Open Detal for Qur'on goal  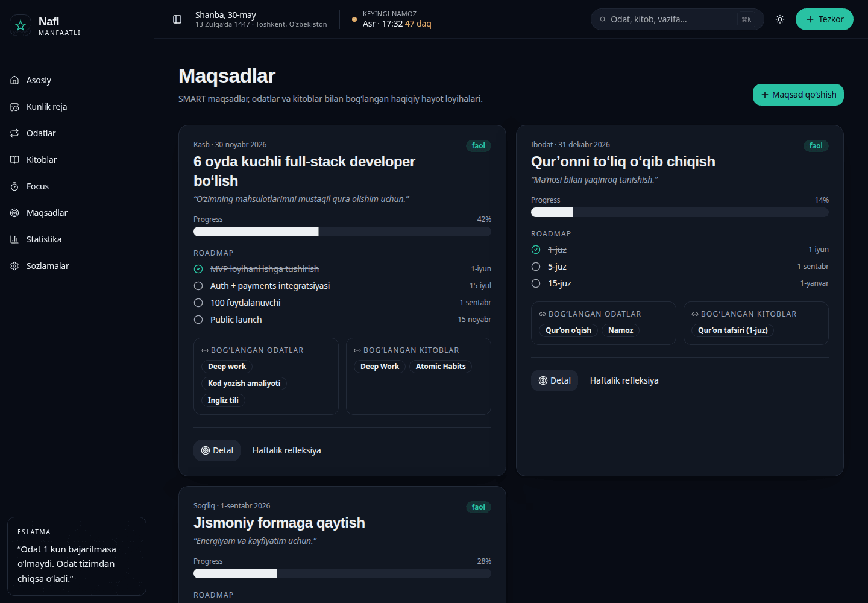coord(555,380)
